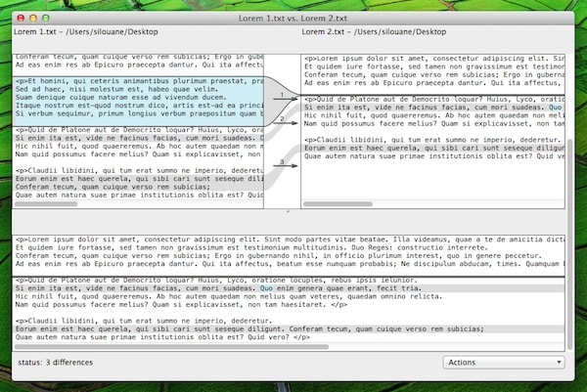Viewport: 587px width, 392px height.
Task: Click the line 'Suam denique cuique naturam esse'
Action: pyautogui.click(x=120, y=97)
